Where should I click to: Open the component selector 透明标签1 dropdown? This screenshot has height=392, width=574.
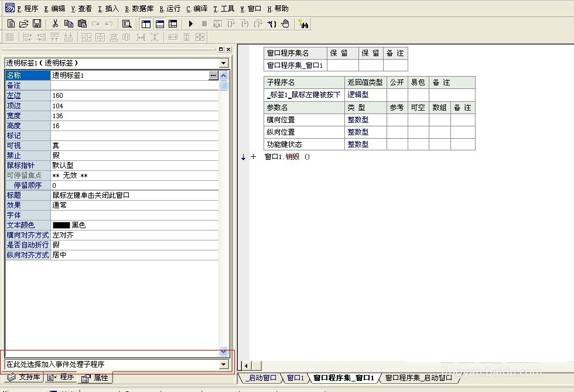tap(223, 63)
